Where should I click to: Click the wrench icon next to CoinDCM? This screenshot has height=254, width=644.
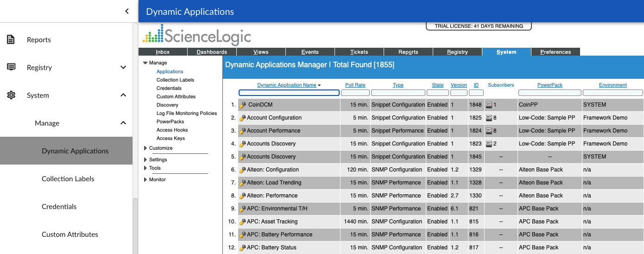point(242,105)
